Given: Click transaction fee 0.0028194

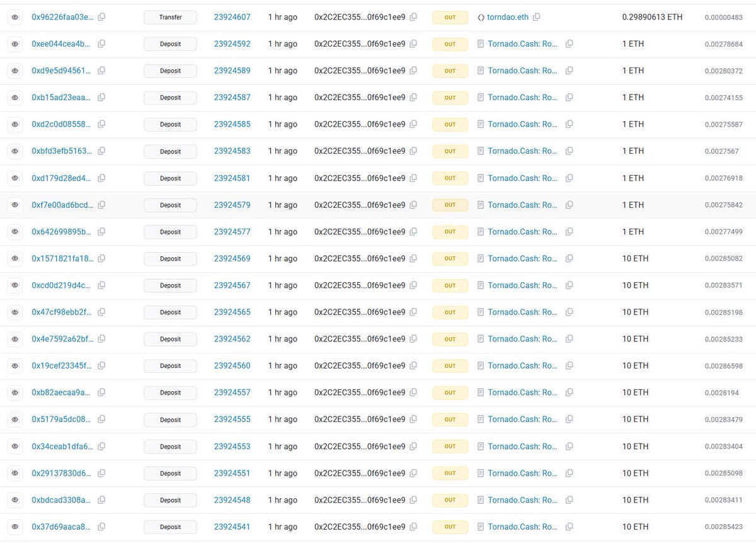Looking at the screenshot, I should pyautogui.click(x=721, y=392).
